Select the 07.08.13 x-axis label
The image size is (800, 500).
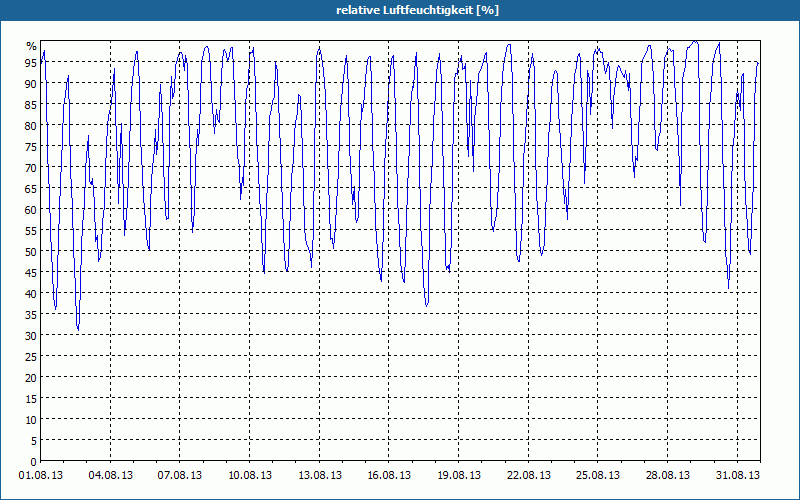tap(180, 475)
